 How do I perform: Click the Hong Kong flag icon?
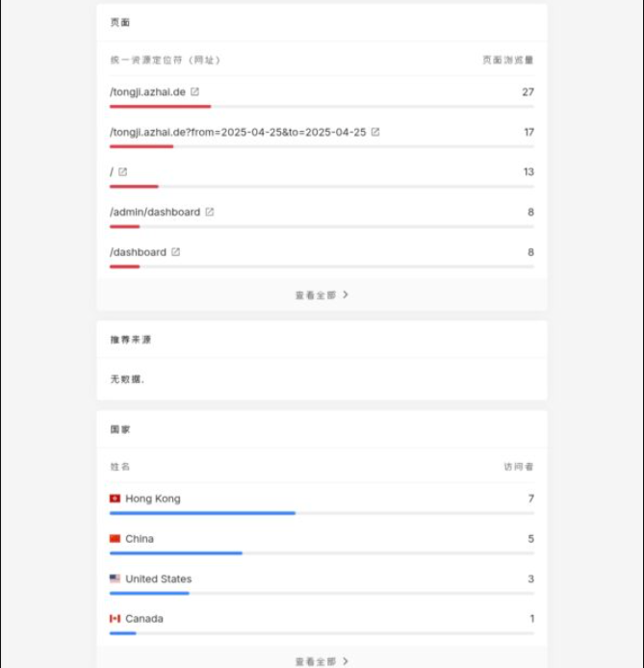115,499
